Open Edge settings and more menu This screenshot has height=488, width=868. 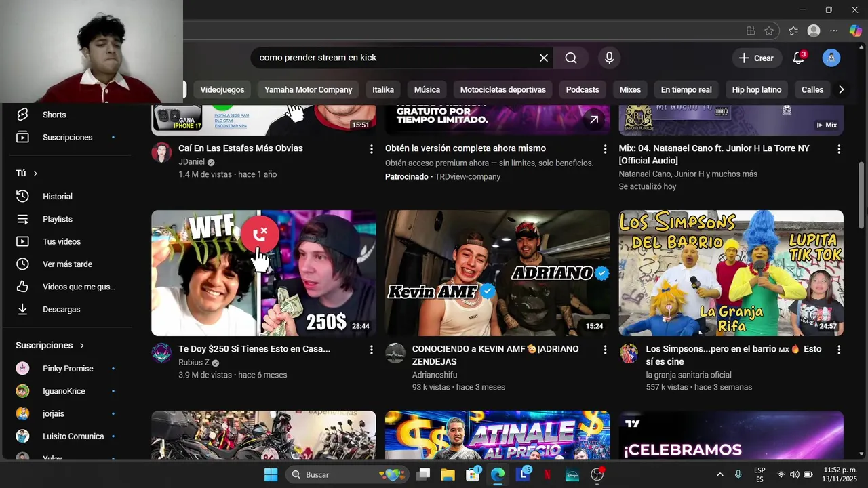pyautogui.click(x=834, y=30)
